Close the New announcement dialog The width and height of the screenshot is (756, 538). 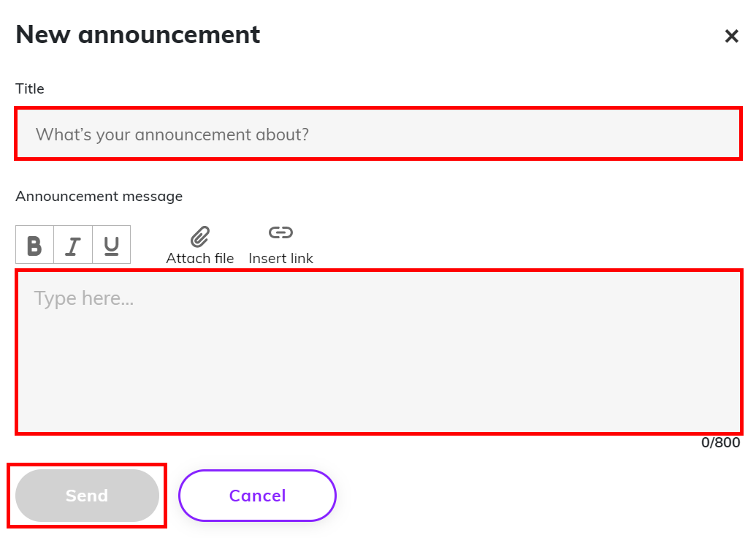tap(731, 36)
